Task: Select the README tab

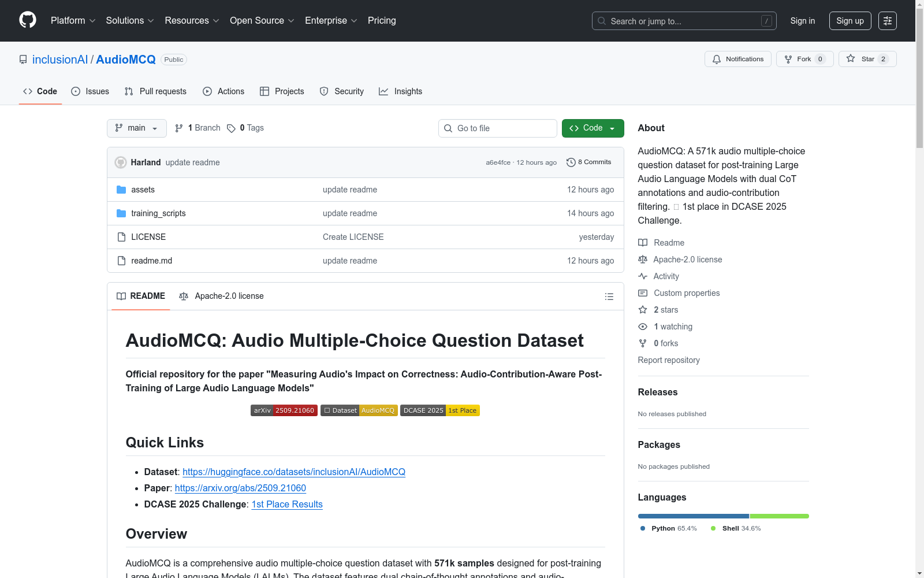Action: 141,296
